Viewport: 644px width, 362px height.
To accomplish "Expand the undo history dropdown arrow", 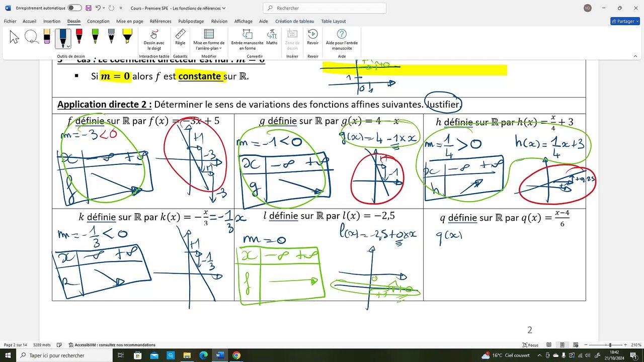I will pos(104,8).
